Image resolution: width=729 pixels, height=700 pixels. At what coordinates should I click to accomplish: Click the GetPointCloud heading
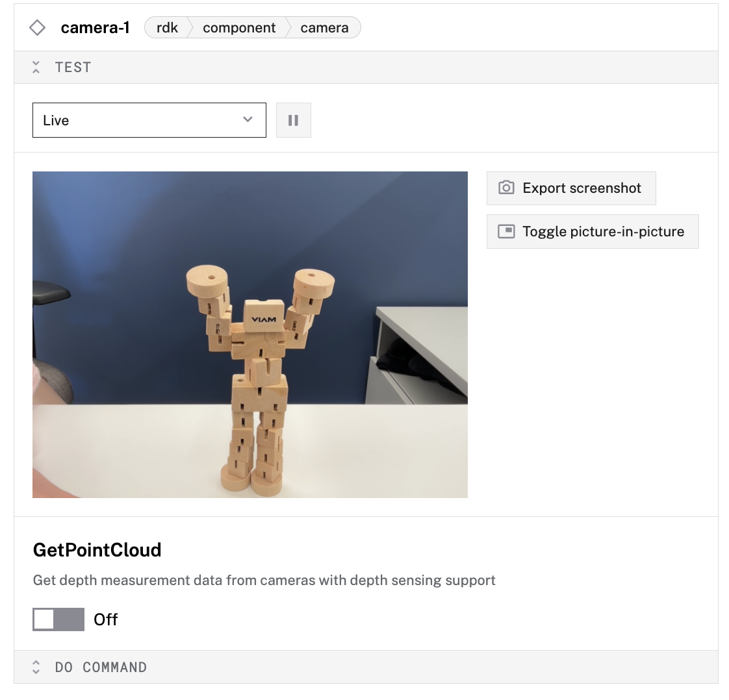(x=97, y=550)
